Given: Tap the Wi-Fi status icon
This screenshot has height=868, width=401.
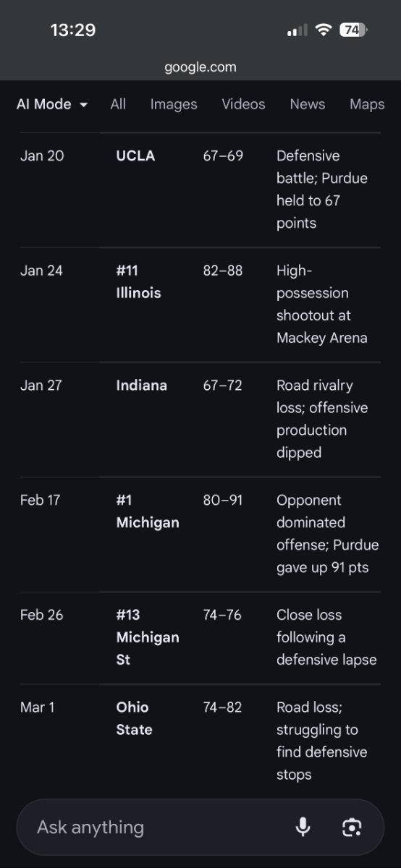Looking at the screenshot, I should pos(323,30).
